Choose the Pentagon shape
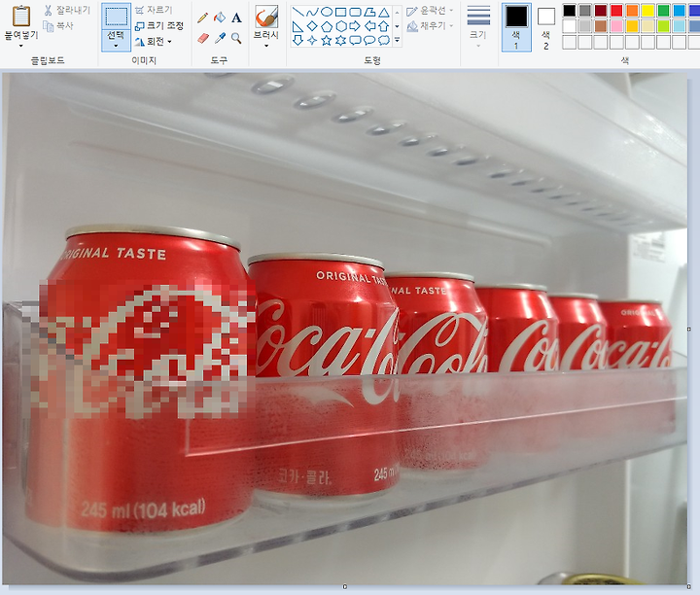 point(327,26)
